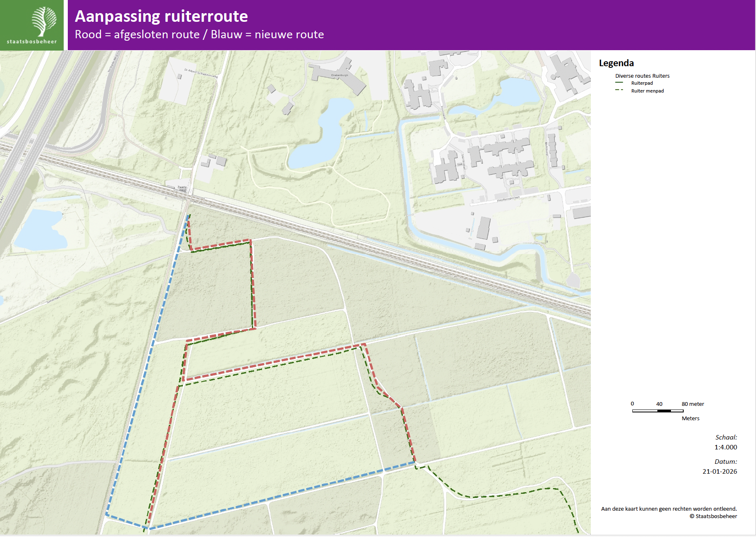
Task: Click the '© Staatsbosbeheer' copyright text
Action: click(713, 516)
